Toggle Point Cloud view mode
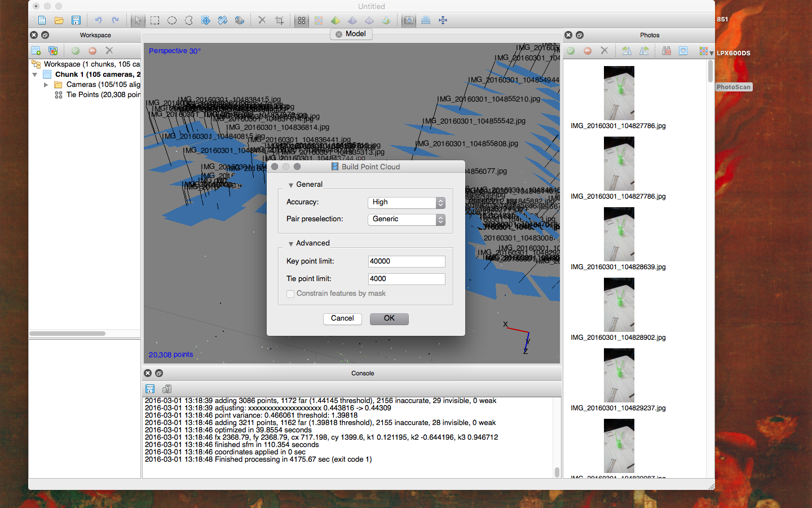This screenshot has height=508, width=812. point(302,20)
